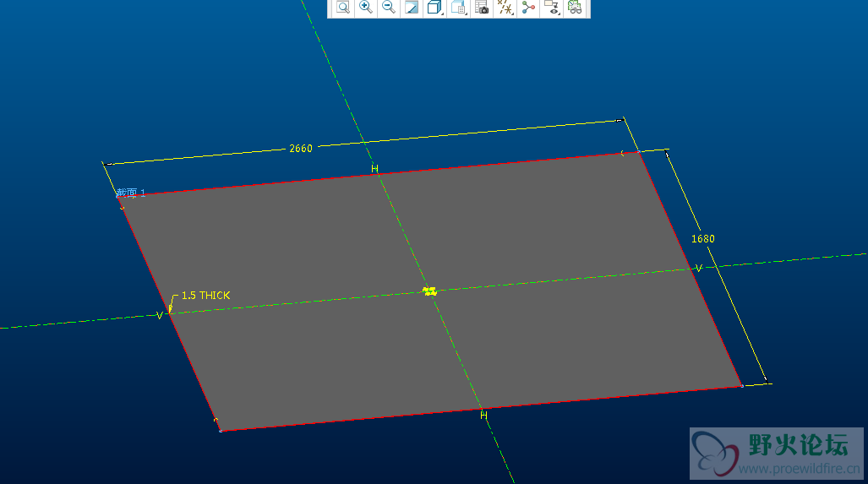Image resolution: width=868 pixels, height=484 pixels.
Task: Click the Repaint screen icon
Action: [x=412, y=8]
